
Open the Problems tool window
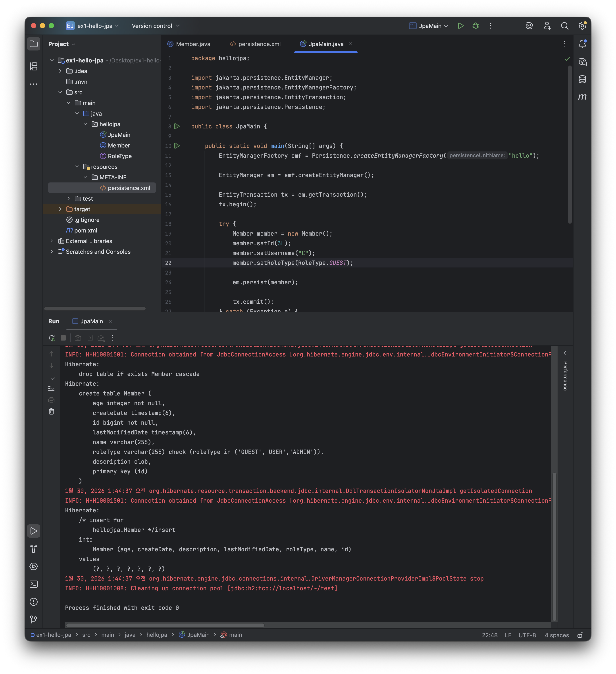pyautogui.click(x=34, y=602)
